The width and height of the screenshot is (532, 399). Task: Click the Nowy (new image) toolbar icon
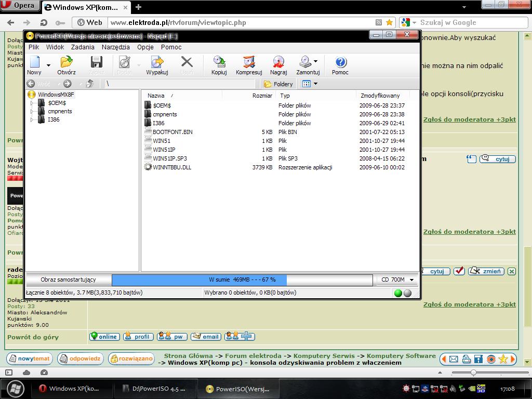click(35, 62)
